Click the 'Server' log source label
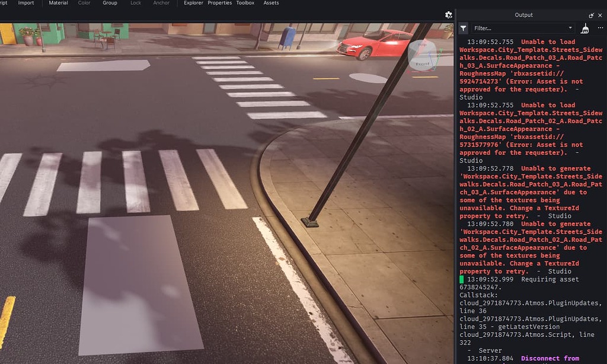The image size is (607, 364). coord(490,350)
